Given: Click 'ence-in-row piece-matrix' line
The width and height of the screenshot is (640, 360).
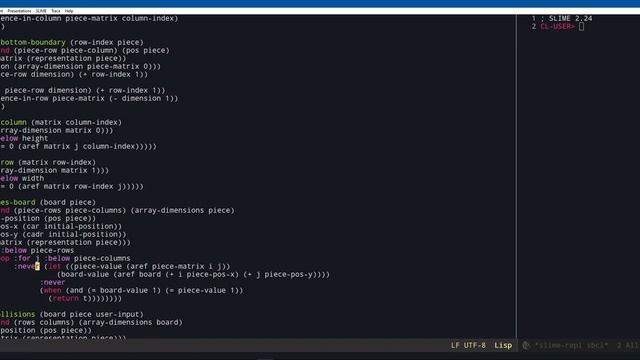Looking at the screenshot, I should [x=89, y=98].
